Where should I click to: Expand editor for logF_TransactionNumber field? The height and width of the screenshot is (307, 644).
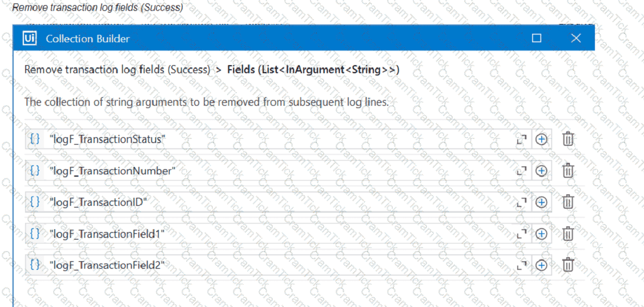click(522, 171)
